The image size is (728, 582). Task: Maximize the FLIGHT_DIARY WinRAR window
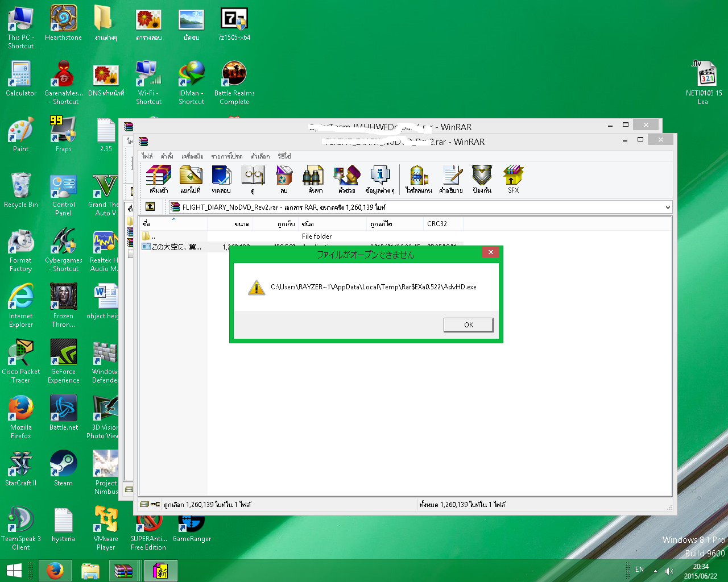coord(640,140)
